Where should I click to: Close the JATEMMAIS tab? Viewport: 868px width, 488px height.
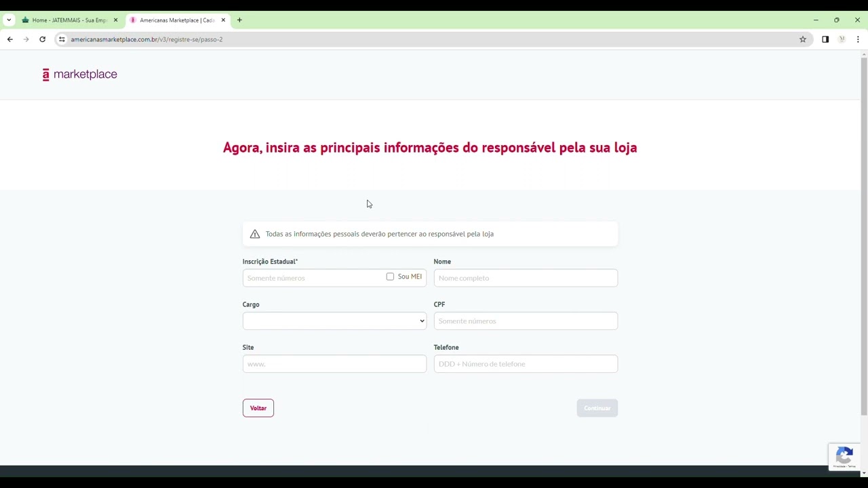tap(115, 20)
